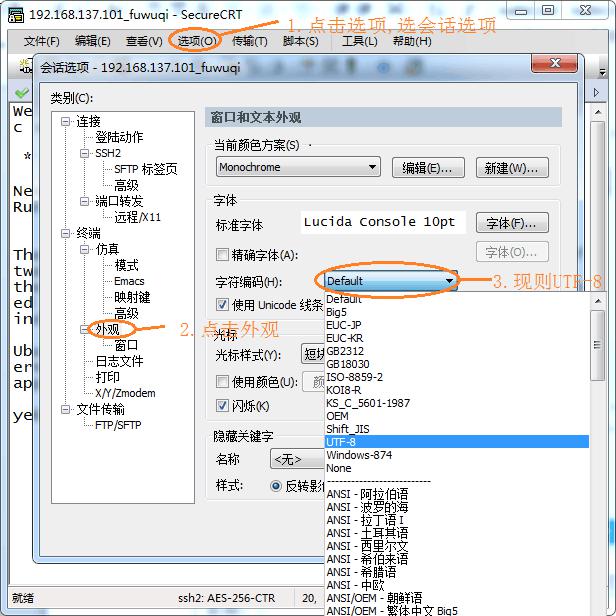Open the 编辑(E) menu
Viewport: 616px width, 616px height.
tap(93, 41)
